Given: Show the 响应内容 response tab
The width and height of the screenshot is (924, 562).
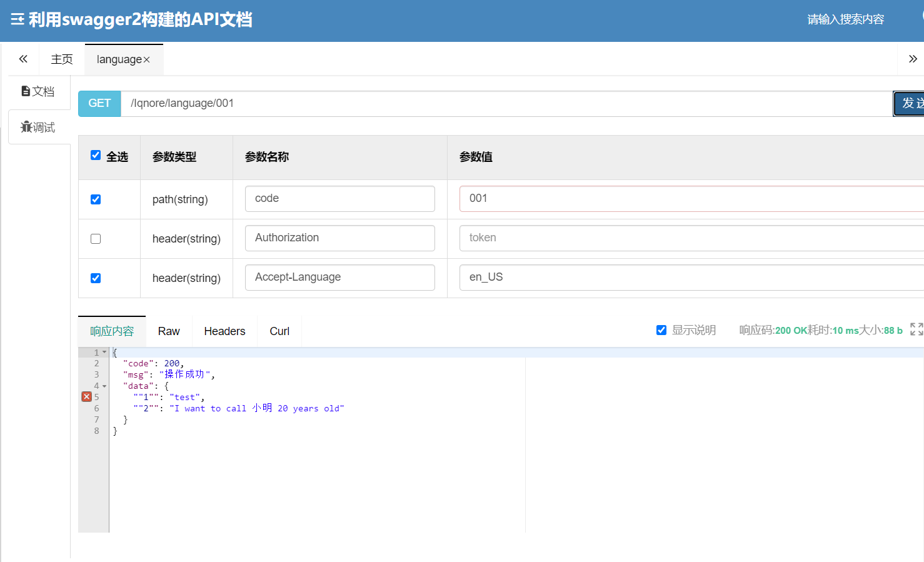Looking at the screenshot, I should 112,331.
